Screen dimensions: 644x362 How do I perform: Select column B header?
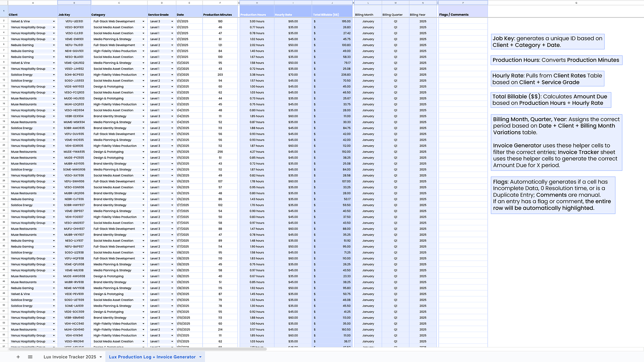(74, 3)
